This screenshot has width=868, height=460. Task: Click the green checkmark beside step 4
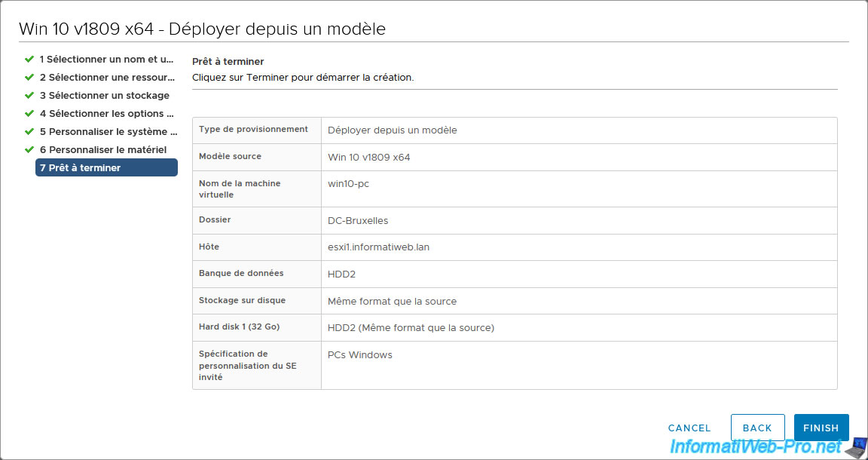click(29, 114)
